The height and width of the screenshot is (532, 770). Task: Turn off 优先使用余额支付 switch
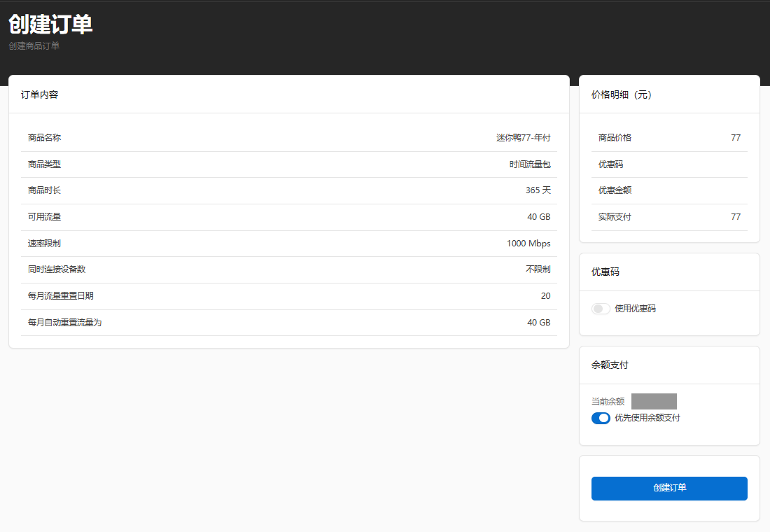[600, 418]
